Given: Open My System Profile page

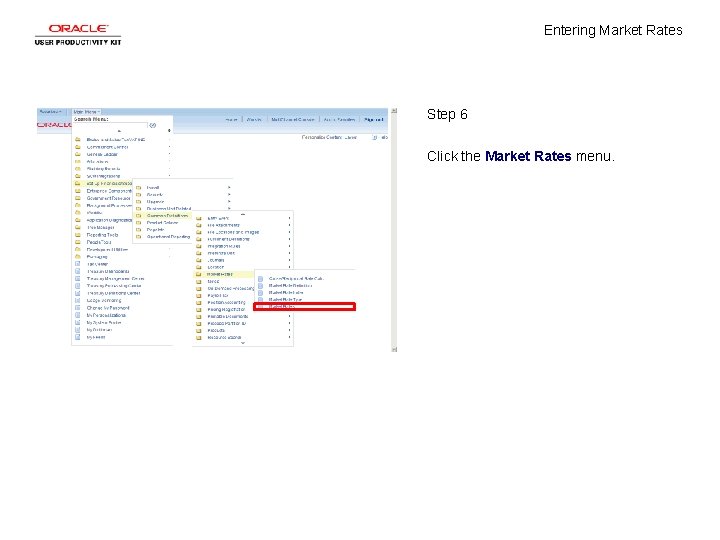Looking at the screenshot, I should point(104,323).
